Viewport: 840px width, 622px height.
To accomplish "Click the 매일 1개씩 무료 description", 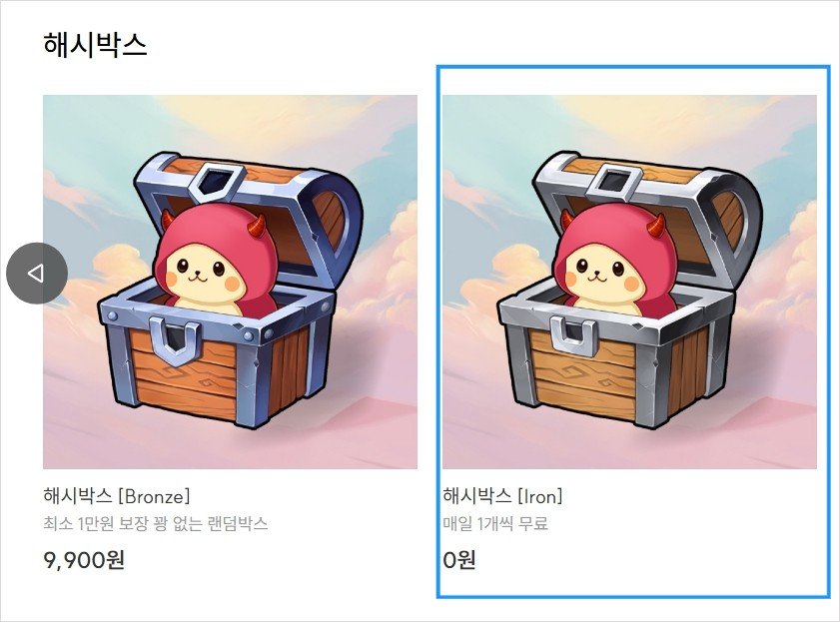I will click(x=495, y=523).
